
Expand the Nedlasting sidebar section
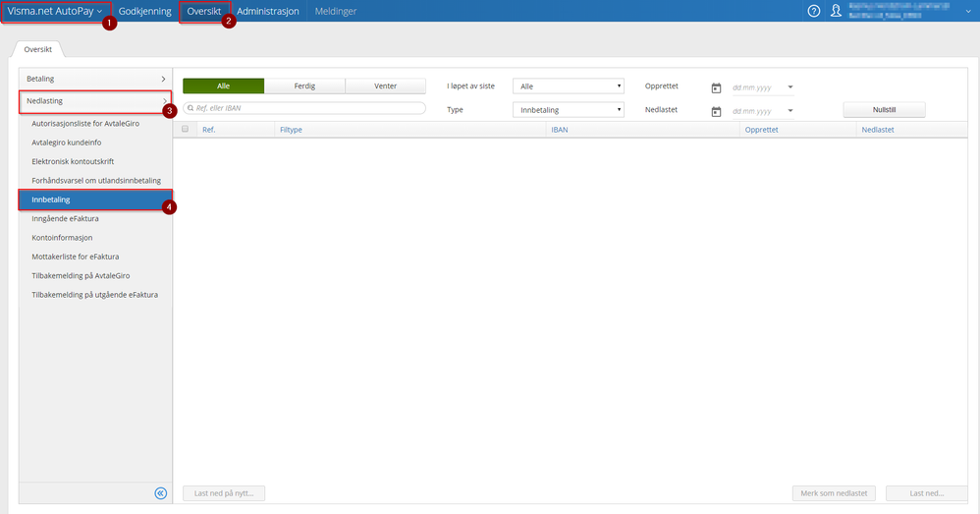pyautogui.click(x=95, y=101)
